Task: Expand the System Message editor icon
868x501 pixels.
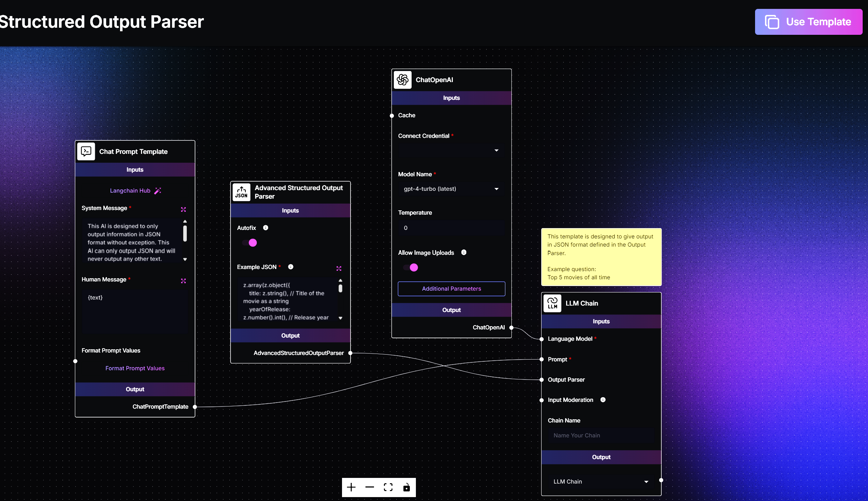Action: [x=183, y=210]
